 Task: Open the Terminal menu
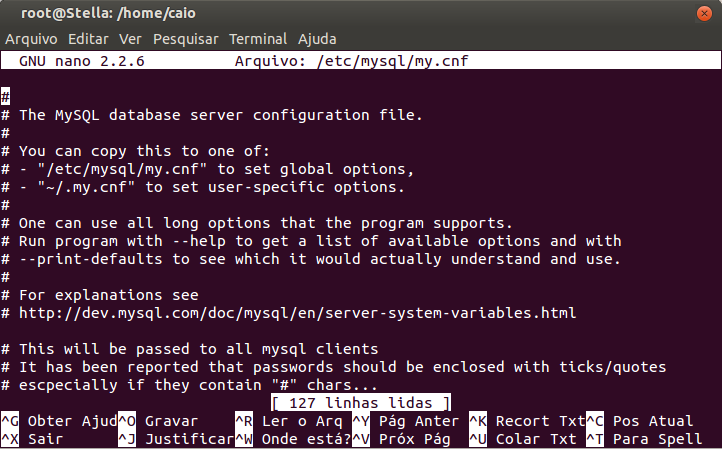[x=258, y=39]
